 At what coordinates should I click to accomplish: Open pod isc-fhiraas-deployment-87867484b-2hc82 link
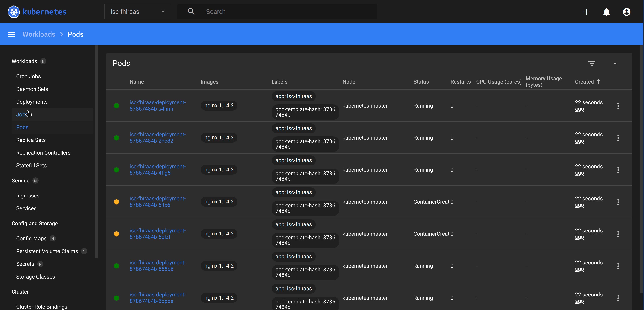(x=157, y=138)
